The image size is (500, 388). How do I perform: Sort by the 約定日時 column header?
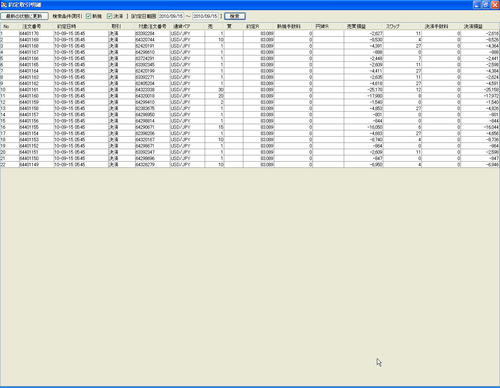(81, 26)
